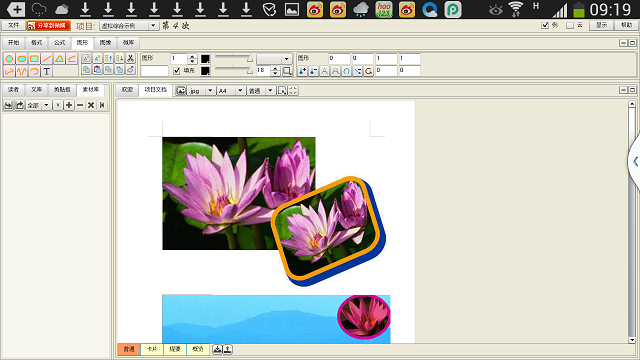
Task: Click the arch curve node icon
Action: [347, 71]
